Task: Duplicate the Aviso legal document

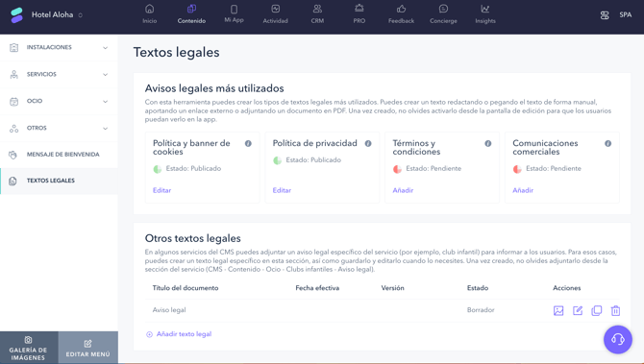Action: (x=596, y=310)
